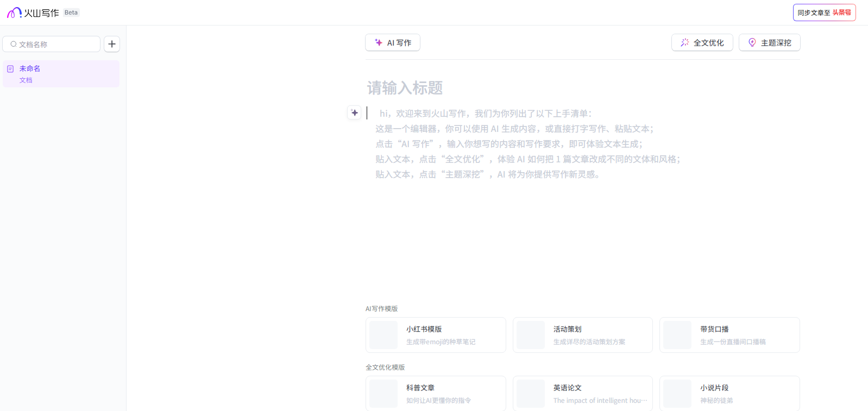The height and width of the screenshot is (411, 868).
Task: Click the 火山写作 logo icon
Action: pyautogui.click(x=14, y=12)
